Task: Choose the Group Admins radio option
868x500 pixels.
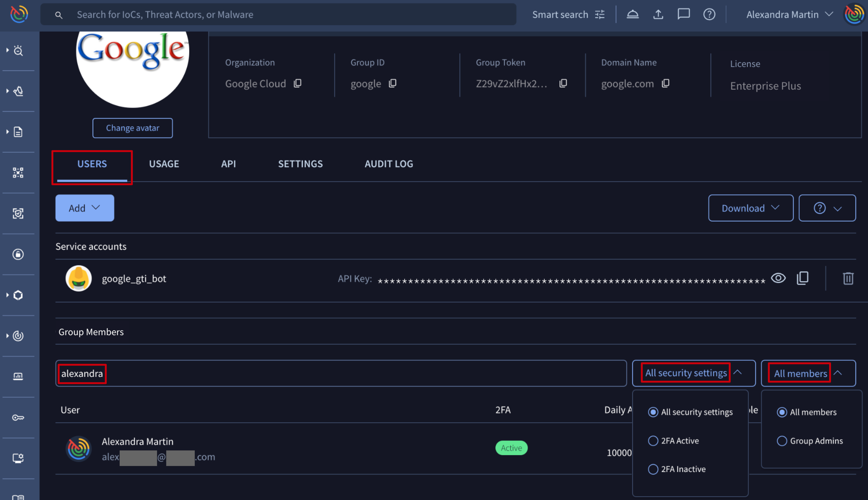Action: coord(782,440)
